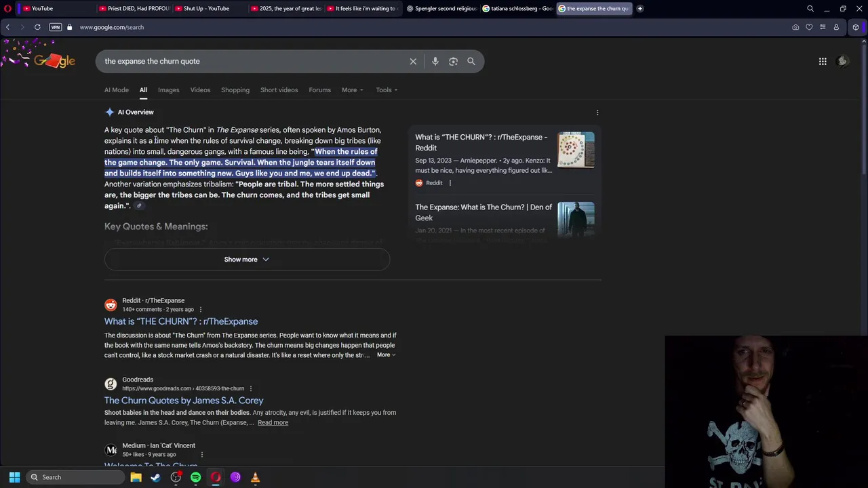Viewport: 868px width, 488px height.
Task: Open OBS Studio from taskbar
Action: (x=176, y=477)
